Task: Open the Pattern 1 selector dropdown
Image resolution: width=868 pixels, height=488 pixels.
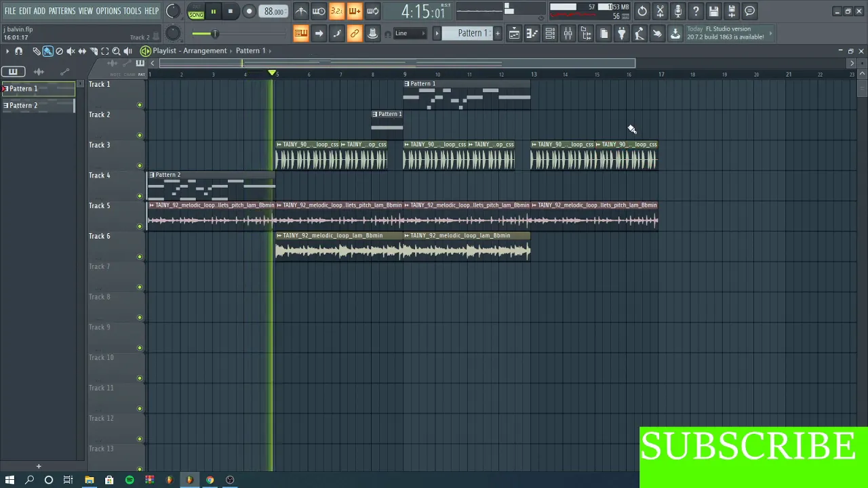Action: coord(468,33)
